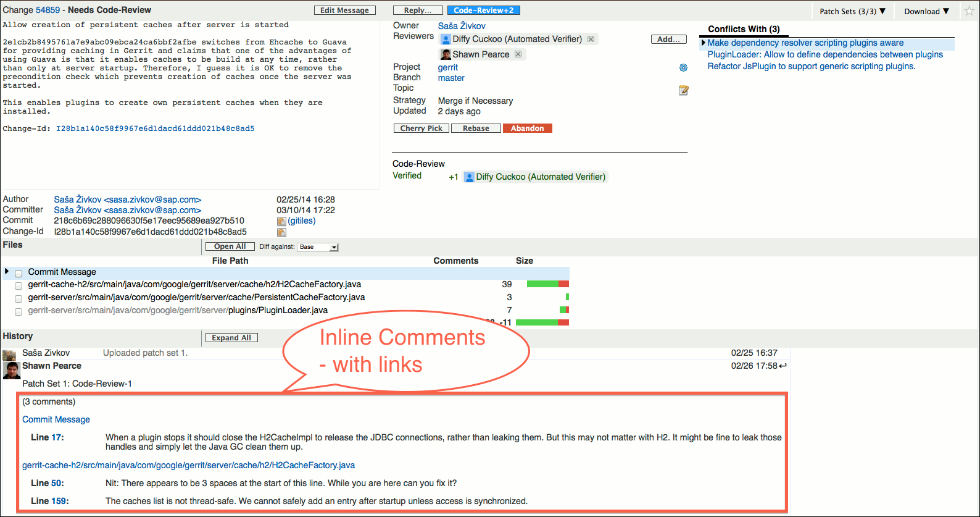
Task: Open the Download dropdown menu
Action: pyautogui.click(x=926, y=11)
